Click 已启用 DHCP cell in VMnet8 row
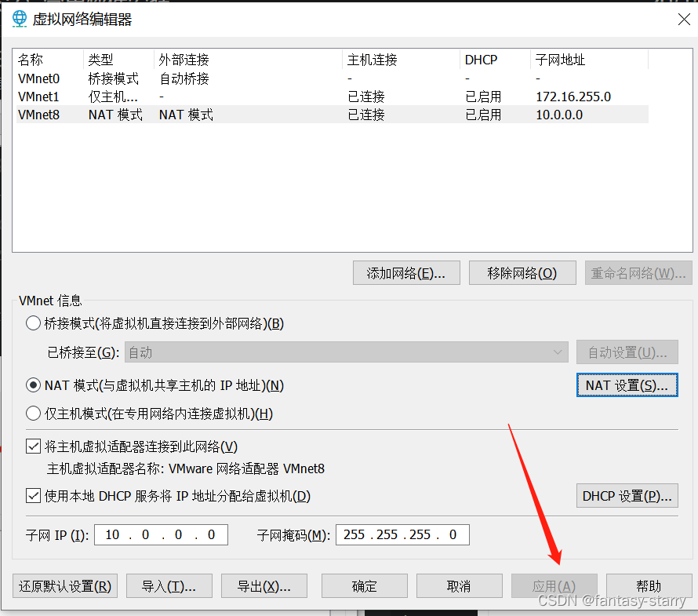This screenshot has width=698, height=616. [x=483, y=115]
